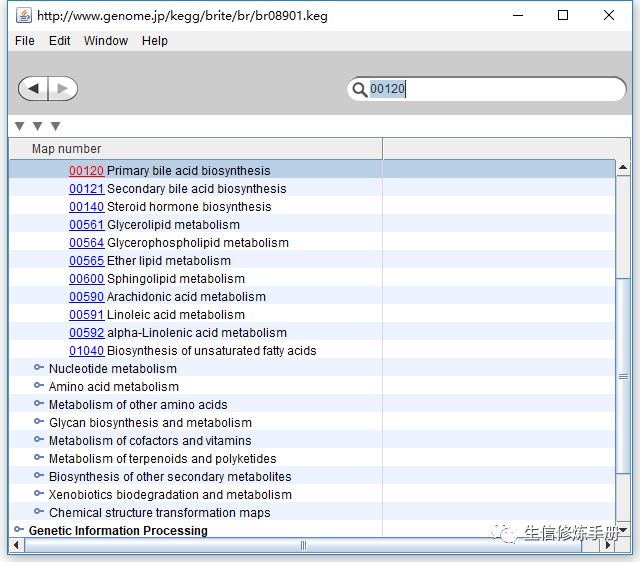
Task: Click the Java application icon in title bar
Action: click(24, 16)
